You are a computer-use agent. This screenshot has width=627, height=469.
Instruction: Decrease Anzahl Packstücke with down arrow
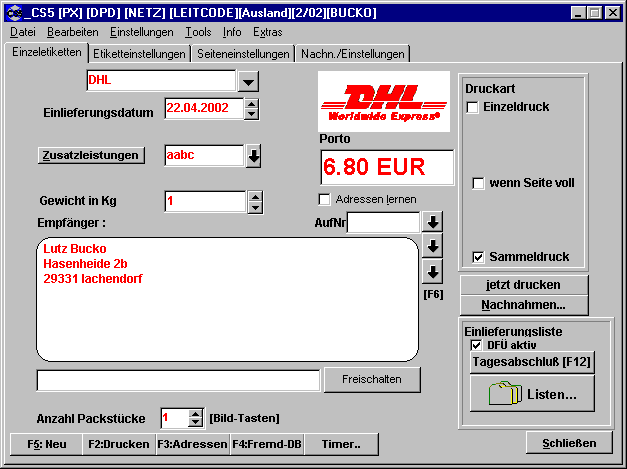[x=195, y=423]
